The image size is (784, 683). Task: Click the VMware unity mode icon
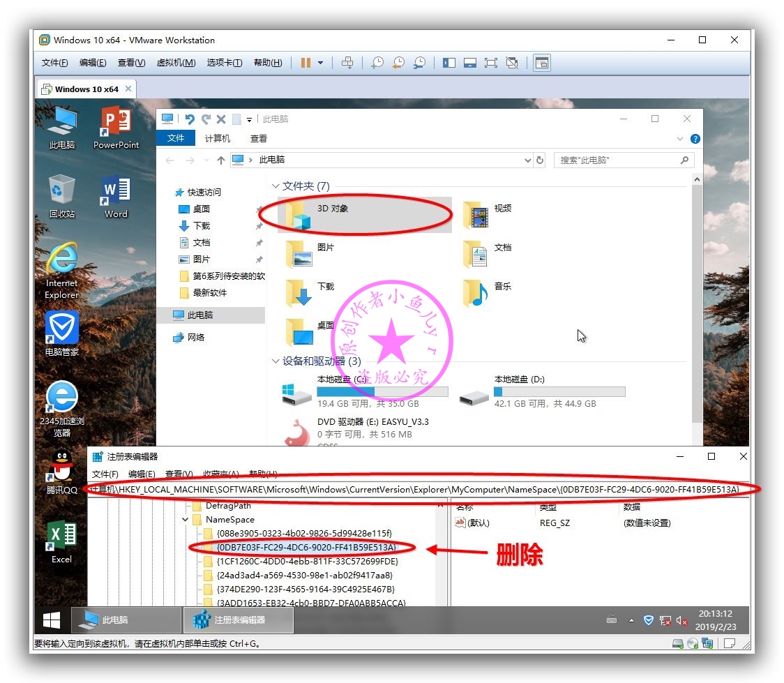512,63
